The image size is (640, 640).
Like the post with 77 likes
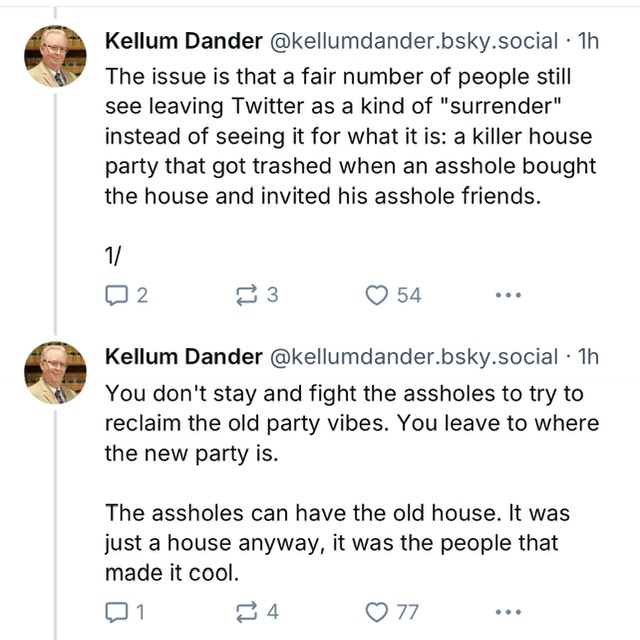(378, 611)
